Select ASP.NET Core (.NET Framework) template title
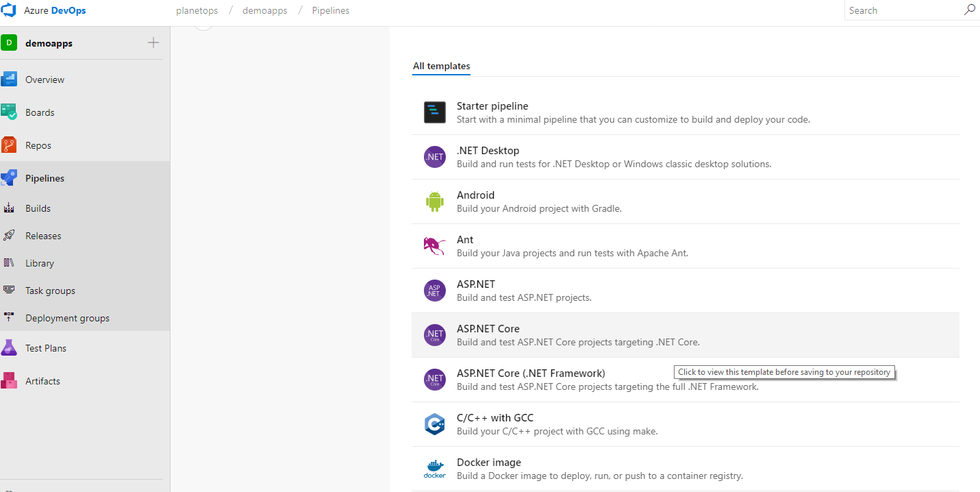980x492 pixels. point(531,373)
